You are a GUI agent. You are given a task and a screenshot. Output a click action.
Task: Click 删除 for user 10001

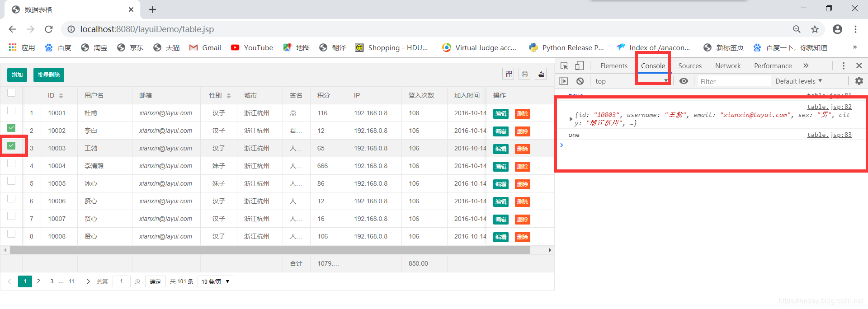(522, 114)
